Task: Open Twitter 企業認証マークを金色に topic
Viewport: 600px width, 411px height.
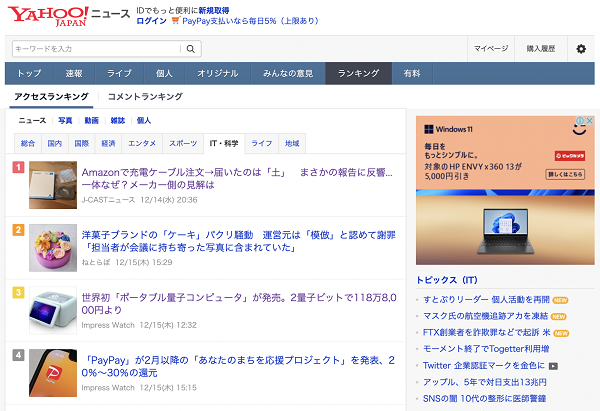Action: point(484,365)
